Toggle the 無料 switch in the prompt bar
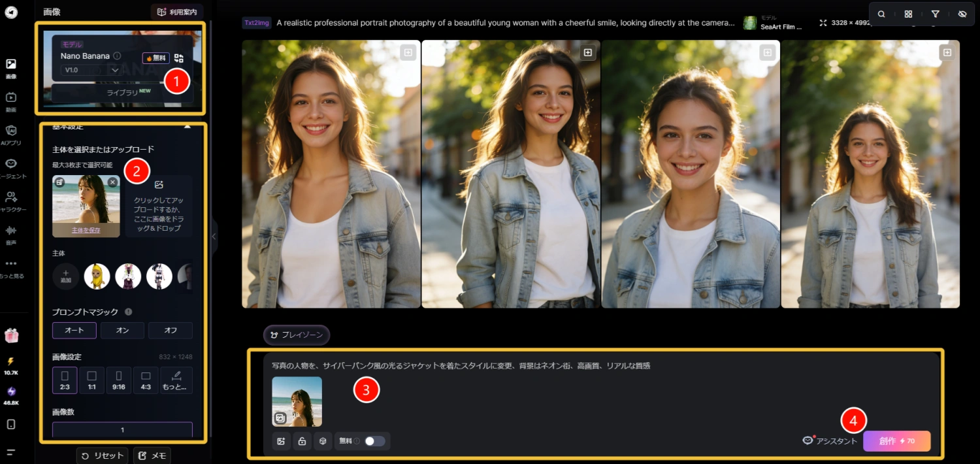The width and height of the screenshot is (980, 464). tap(374, 441)
